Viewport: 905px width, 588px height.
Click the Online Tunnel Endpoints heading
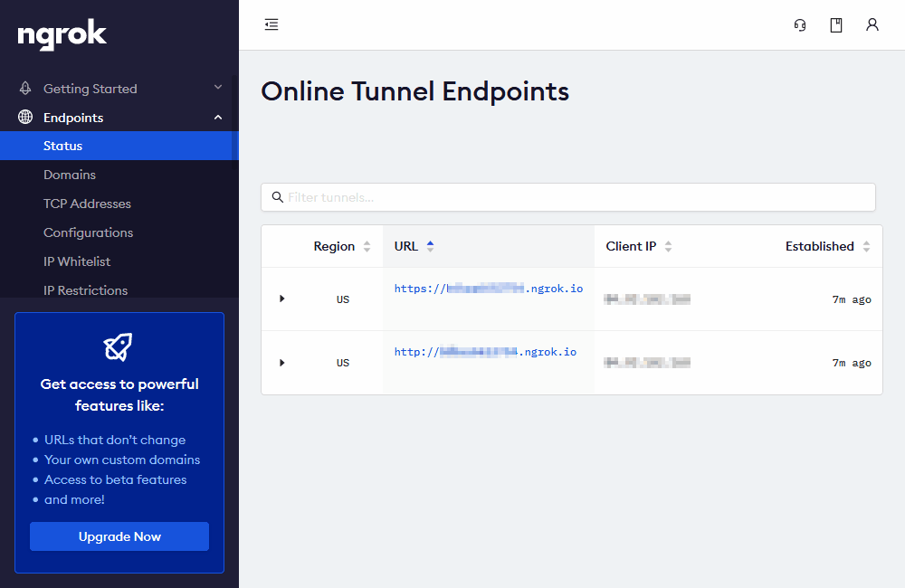(x=415, y=91)
